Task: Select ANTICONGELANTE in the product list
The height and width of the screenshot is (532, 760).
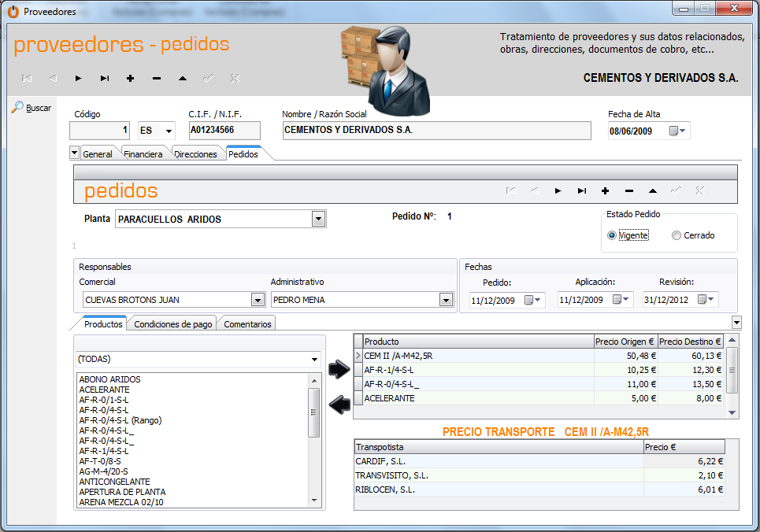Action: [114, 482]
